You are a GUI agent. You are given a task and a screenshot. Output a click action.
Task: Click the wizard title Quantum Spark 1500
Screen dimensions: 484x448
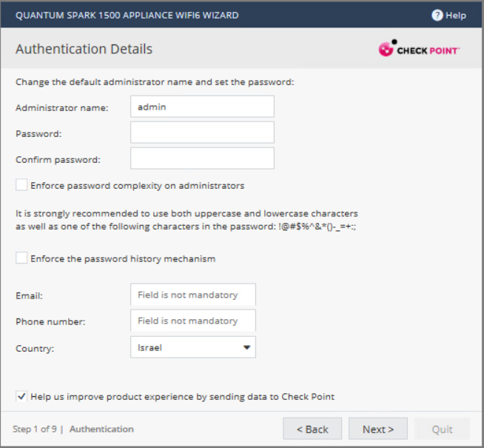point(127,15)
